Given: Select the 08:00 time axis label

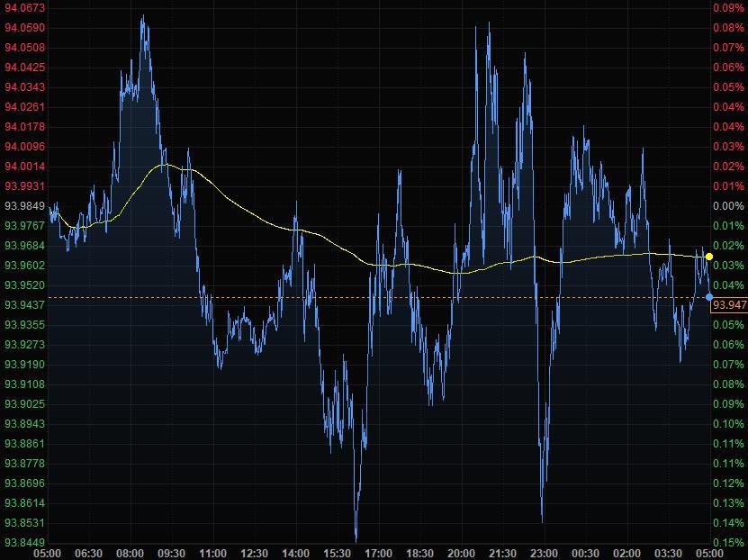Looking at the screenshot, I should coord(130,553).
